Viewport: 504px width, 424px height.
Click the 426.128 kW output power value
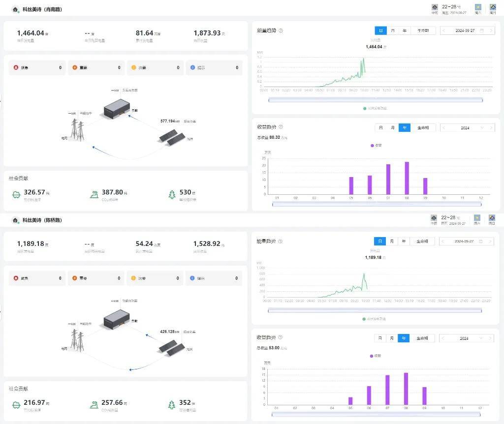point(169,332)
